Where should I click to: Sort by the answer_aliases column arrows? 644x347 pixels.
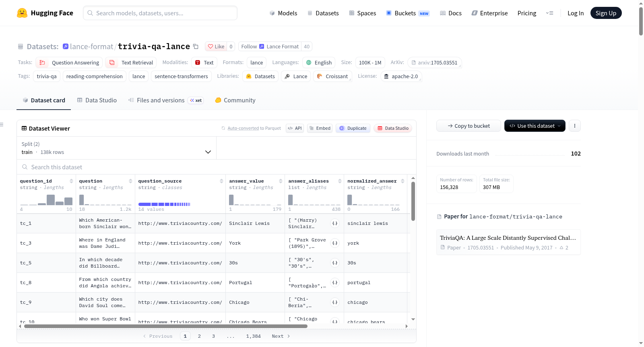coord(340,181)
